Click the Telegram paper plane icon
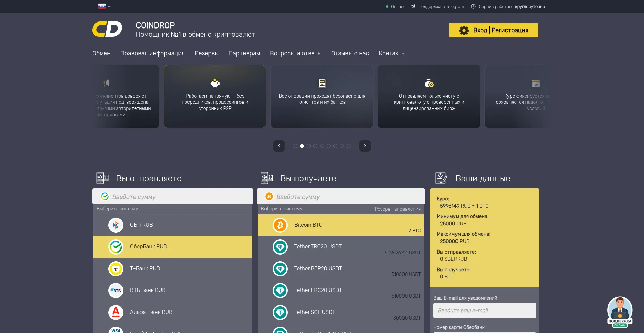 413,6
